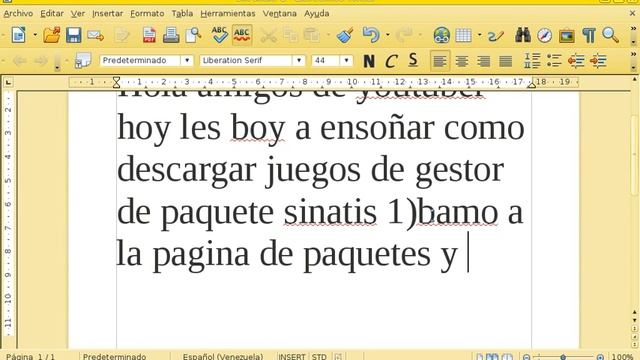Toggle italic with the C button

point(391,61)
